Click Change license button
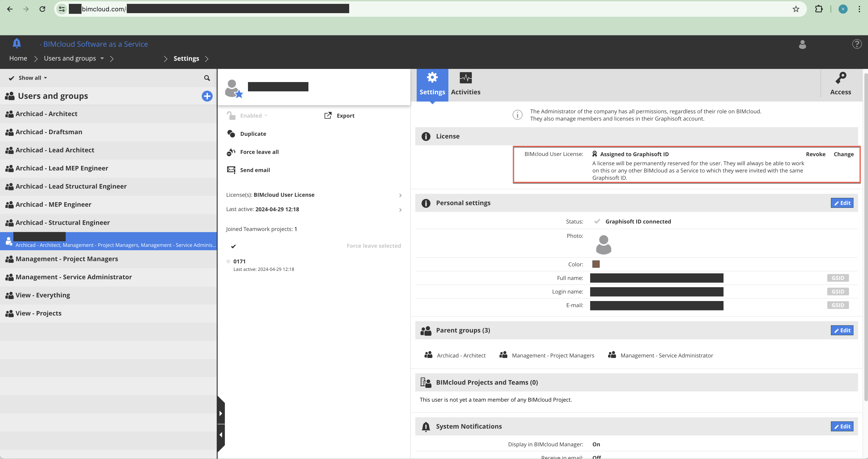 (843, 154)
